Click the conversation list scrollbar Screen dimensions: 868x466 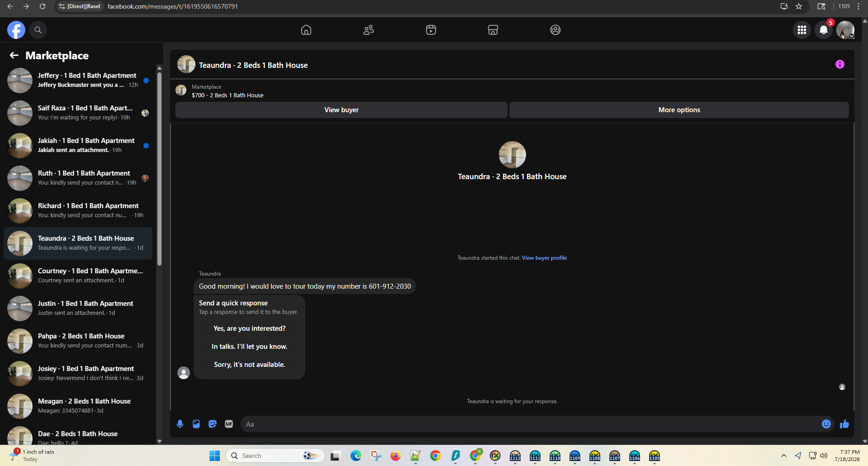159,168
